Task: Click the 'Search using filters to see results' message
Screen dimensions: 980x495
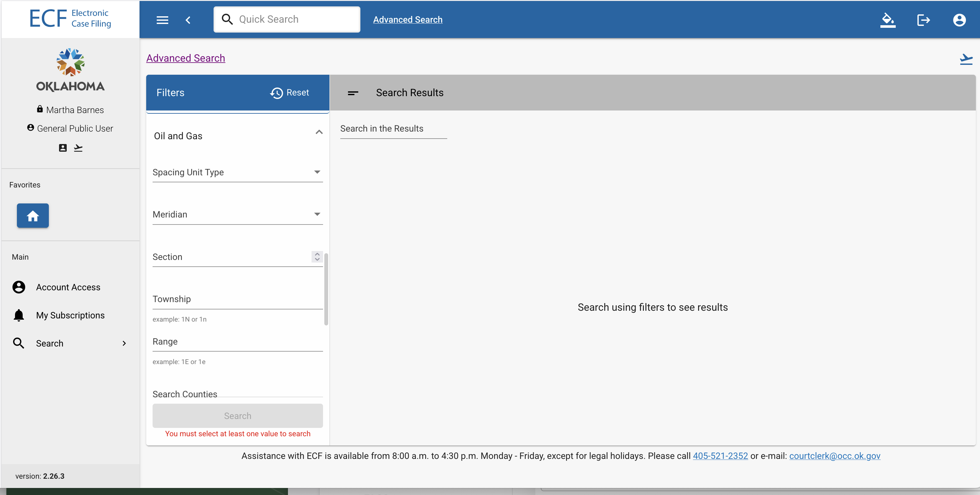Action: (652, 307)
